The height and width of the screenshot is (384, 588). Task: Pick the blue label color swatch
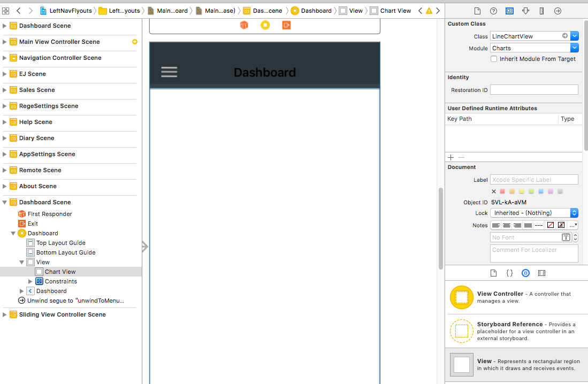pyautogui.click(x=541, y=191)
